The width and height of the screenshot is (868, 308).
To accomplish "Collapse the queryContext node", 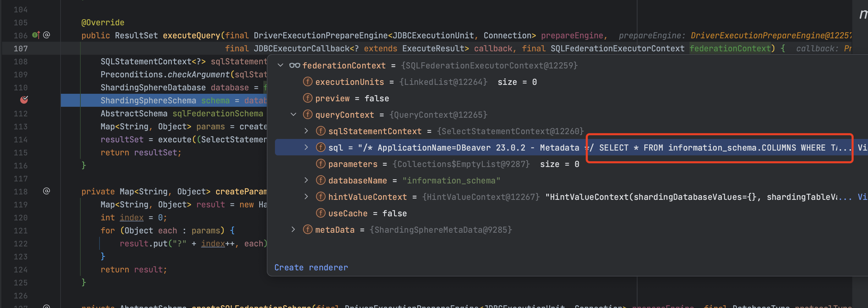I will (x=293, y=115).
